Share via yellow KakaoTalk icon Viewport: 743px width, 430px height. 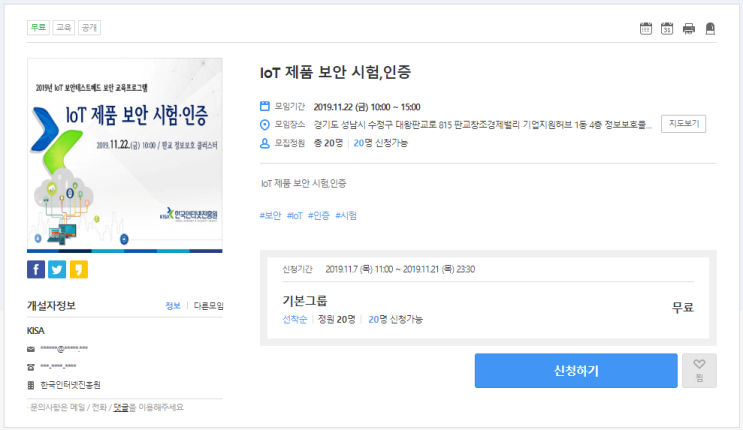click(79, 269)
